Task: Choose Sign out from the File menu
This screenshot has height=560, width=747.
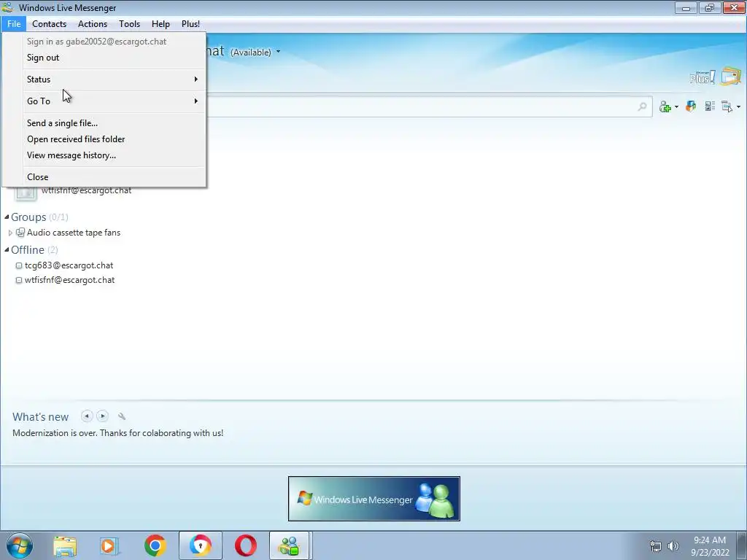Action: tap(104, 58)
